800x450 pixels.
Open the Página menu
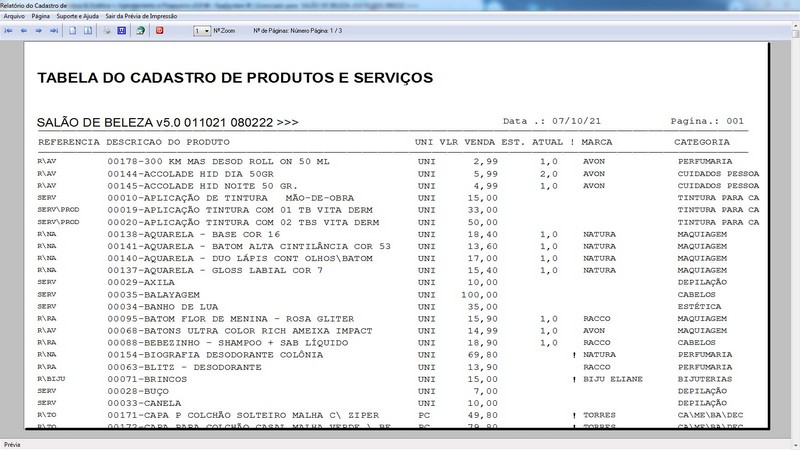pyautogui.click(x=41, y=16)
